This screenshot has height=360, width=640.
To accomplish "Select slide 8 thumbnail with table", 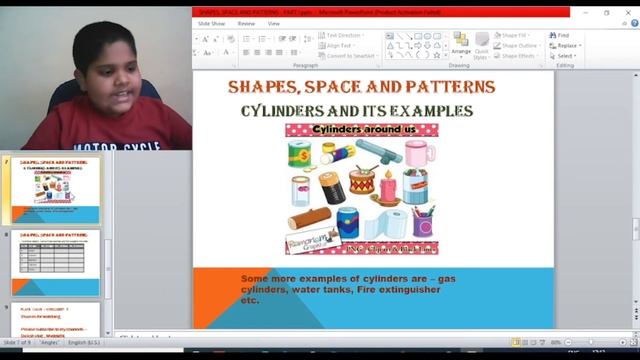I will pyautogui.click(x=55, y=263).
